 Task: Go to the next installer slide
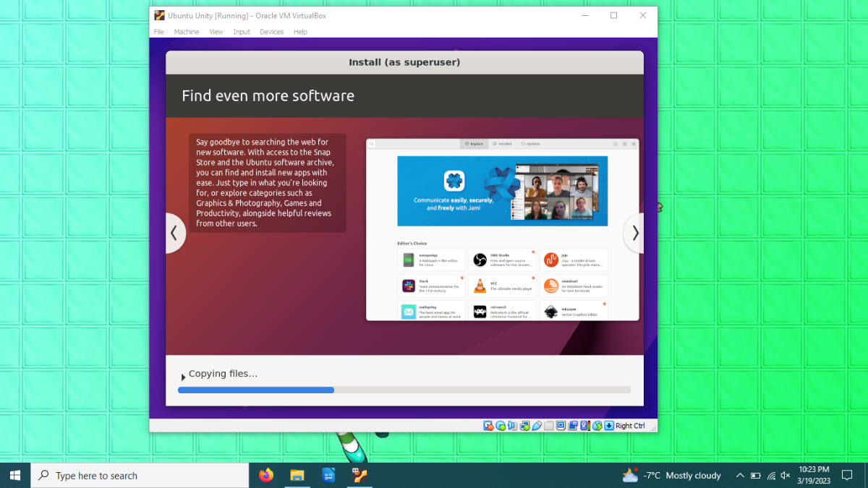coord(634,233)
